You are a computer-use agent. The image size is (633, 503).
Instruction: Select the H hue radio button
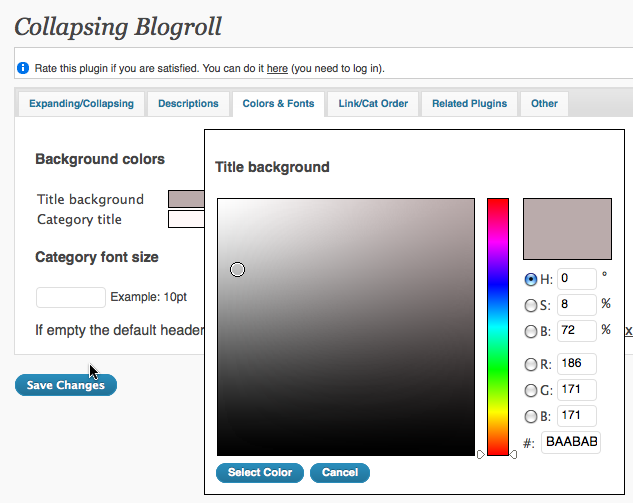pos(530,279)
